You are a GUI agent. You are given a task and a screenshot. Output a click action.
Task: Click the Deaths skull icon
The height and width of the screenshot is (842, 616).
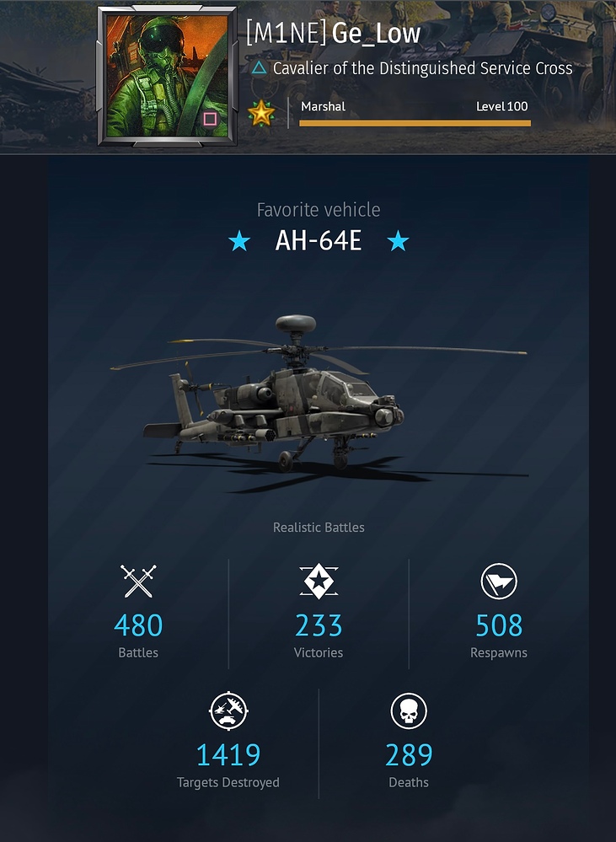[409, 711]
